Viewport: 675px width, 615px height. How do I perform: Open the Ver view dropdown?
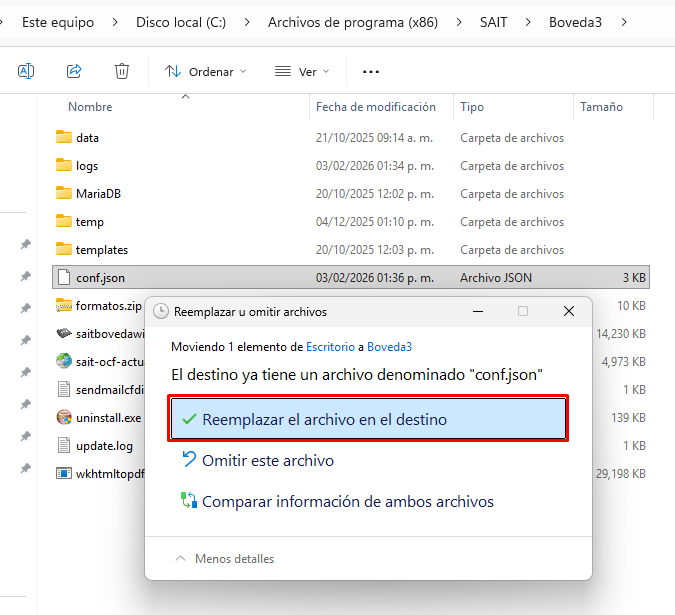click(301, 72)
